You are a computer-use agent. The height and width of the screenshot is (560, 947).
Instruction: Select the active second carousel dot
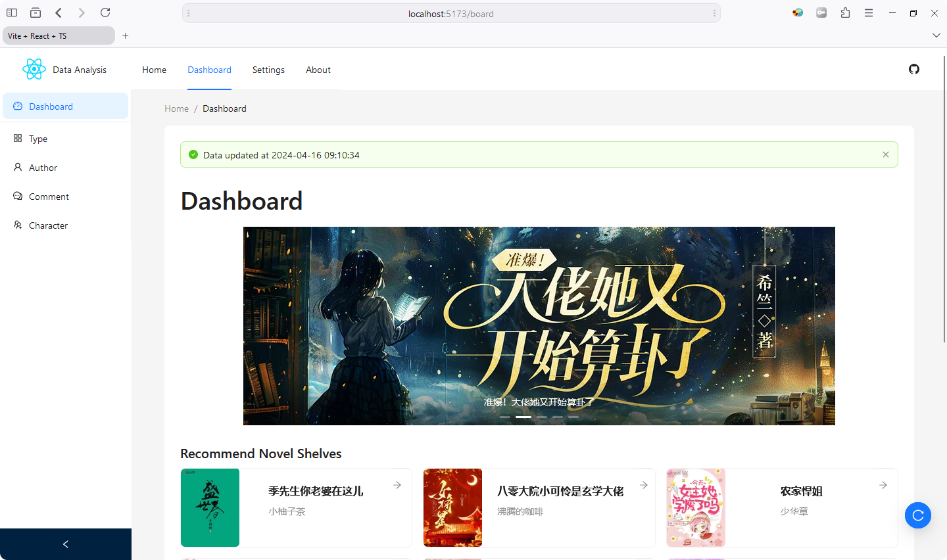pos(523,417)
